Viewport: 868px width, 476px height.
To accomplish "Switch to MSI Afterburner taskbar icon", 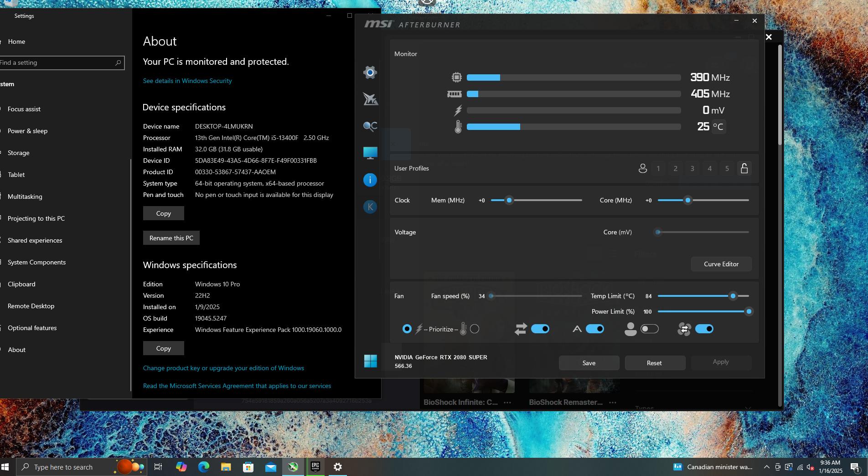I will [293, 467].
